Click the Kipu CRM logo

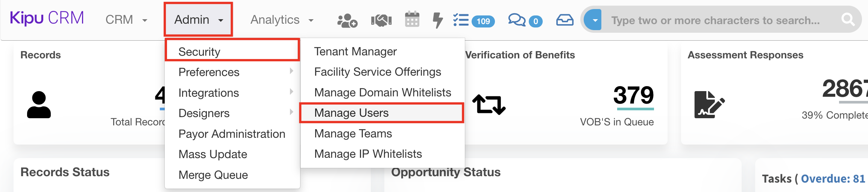point(47,19)
